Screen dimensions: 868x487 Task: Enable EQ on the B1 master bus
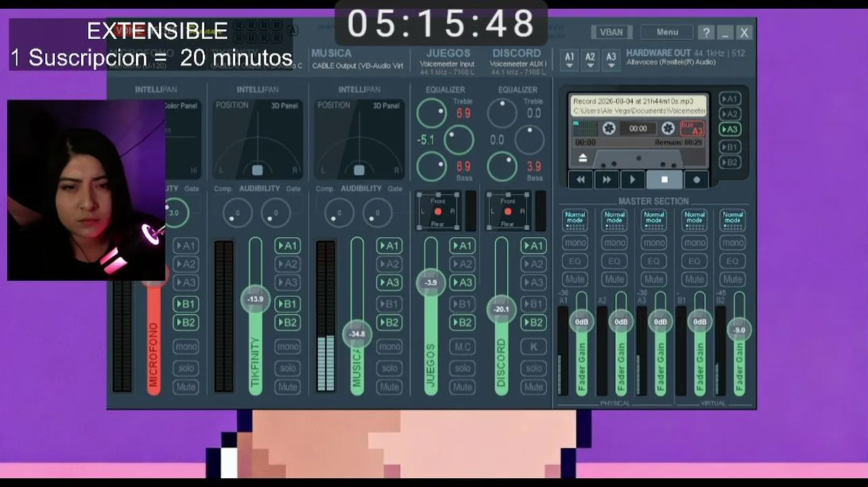pos(694,261)
